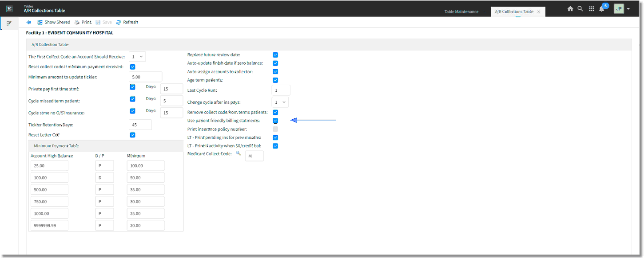Open the home icon in header
The width and height of the screenshot is (644, 259).
point(570,8)
